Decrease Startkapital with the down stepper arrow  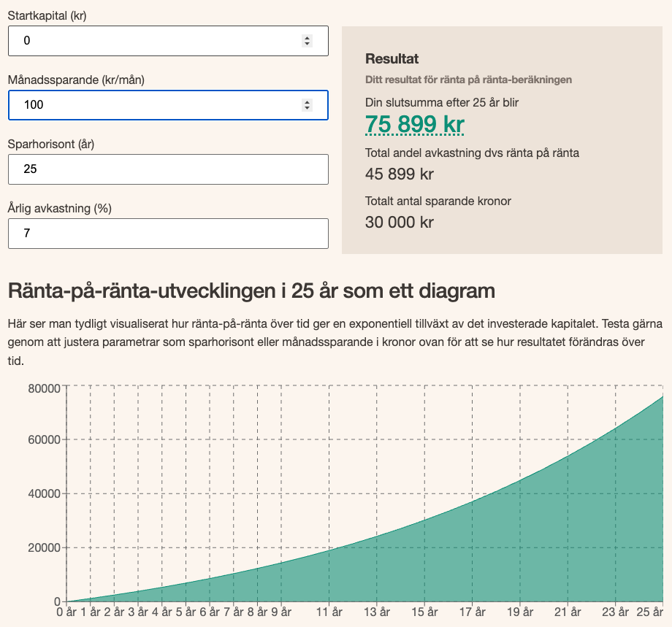(x=307, y=44)
